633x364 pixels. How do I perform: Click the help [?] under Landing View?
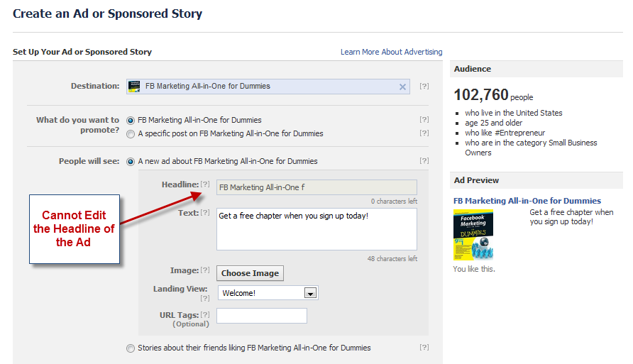click(205, 298)
